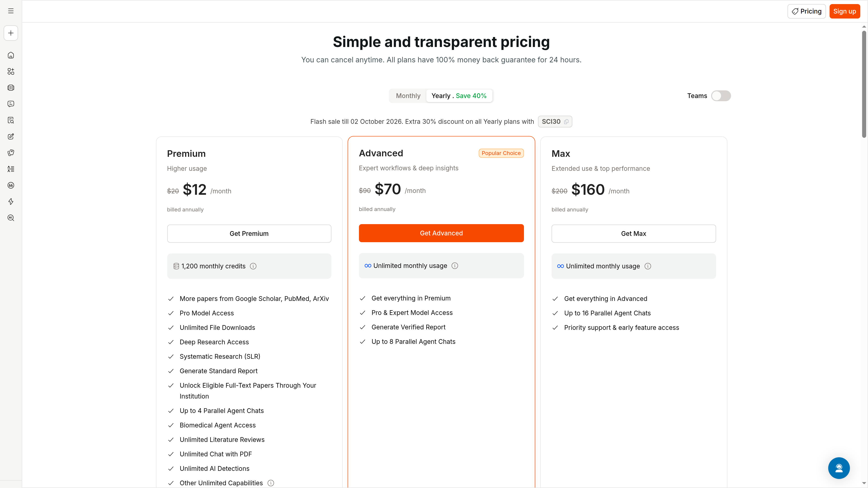The width and height of the screenshot is (868, 488).
Task: Click the Popular Choice badge
Action: 501,153
